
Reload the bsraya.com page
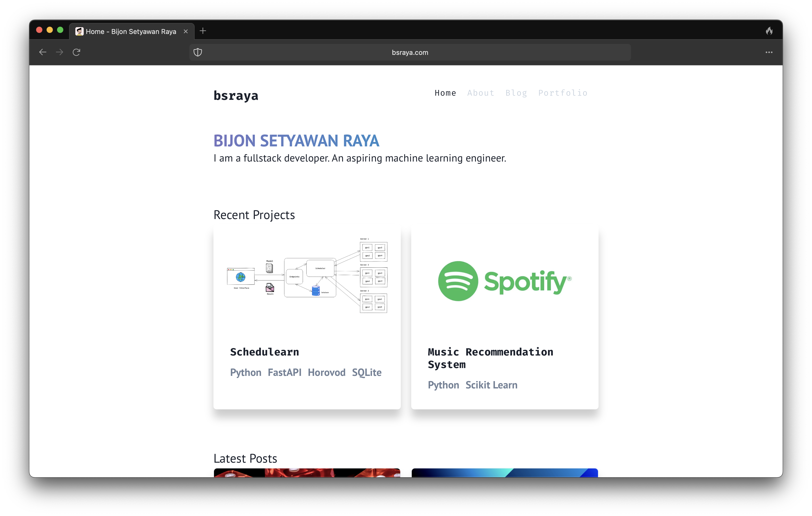click(76, 52)
